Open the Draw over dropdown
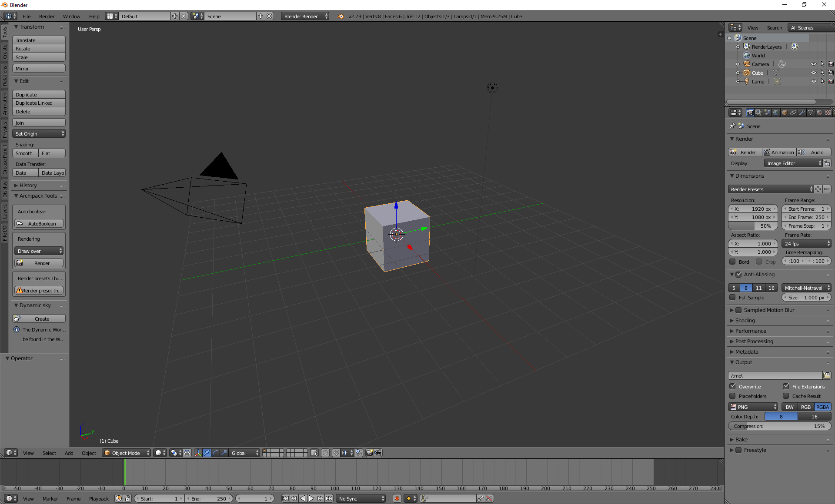Viewport: 835px width, 504px height. coord(39,251)
